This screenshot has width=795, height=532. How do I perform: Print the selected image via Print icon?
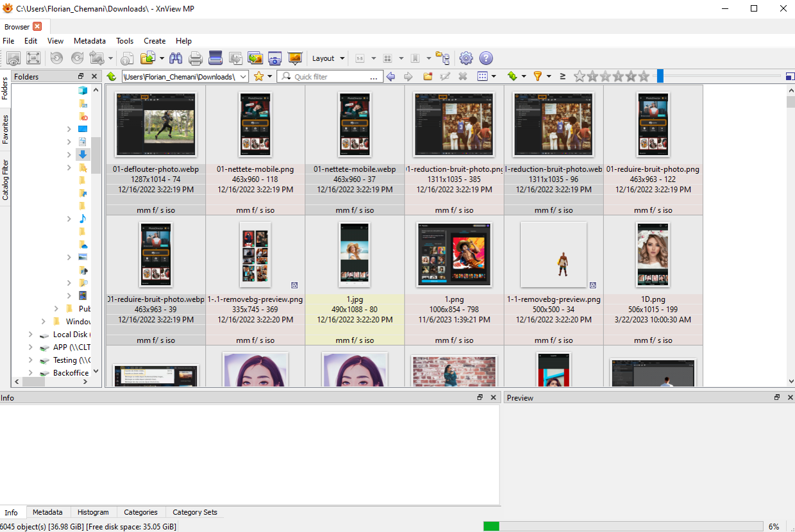[195, 58]
